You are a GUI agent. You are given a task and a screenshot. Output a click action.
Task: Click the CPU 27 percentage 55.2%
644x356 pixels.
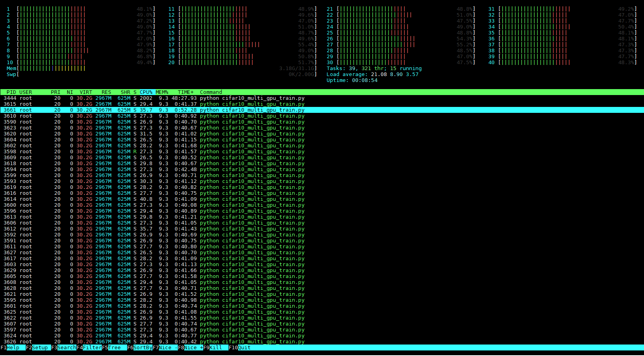pyautogui.click(x=465, y=45)
